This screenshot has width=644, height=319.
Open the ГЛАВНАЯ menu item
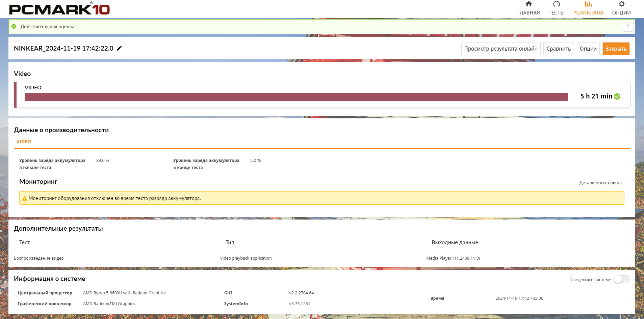click(529, 13)
